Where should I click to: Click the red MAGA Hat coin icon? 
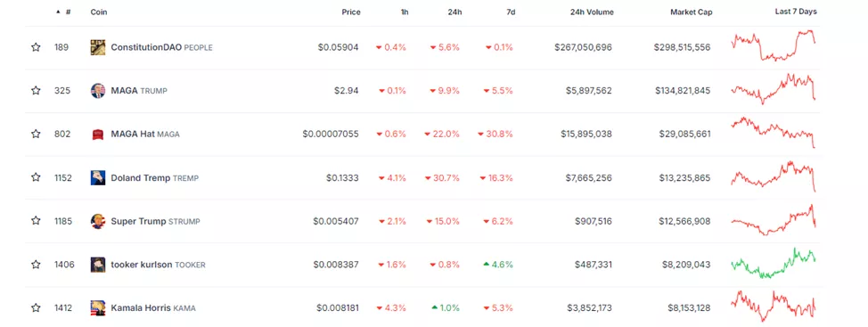click(98, 134)
